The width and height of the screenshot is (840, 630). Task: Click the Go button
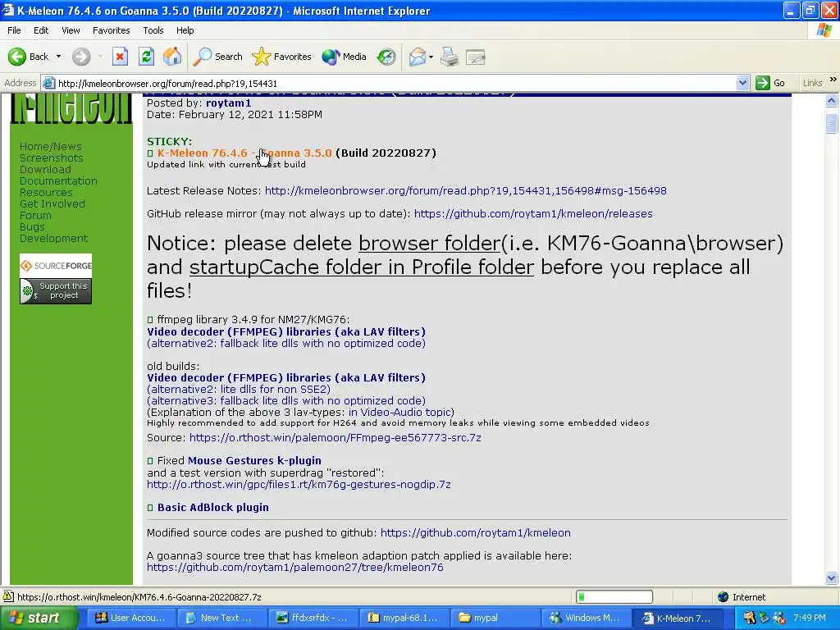770,83
